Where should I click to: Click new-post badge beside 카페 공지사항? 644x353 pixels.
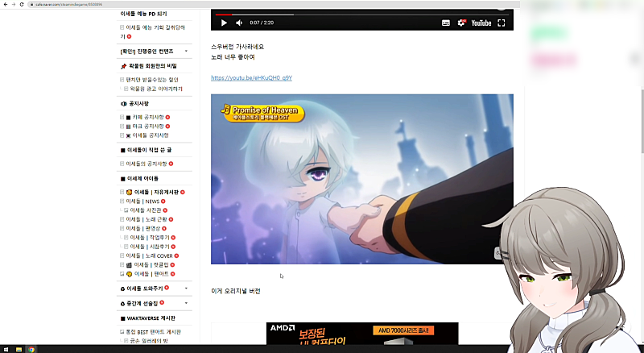click(x=167, y=117)
